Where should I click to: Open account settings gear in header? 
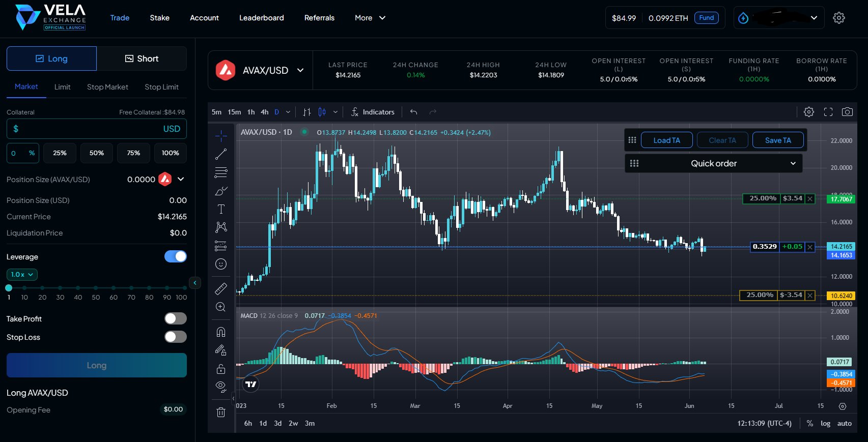pyautogui.click(x=839, y=18)
